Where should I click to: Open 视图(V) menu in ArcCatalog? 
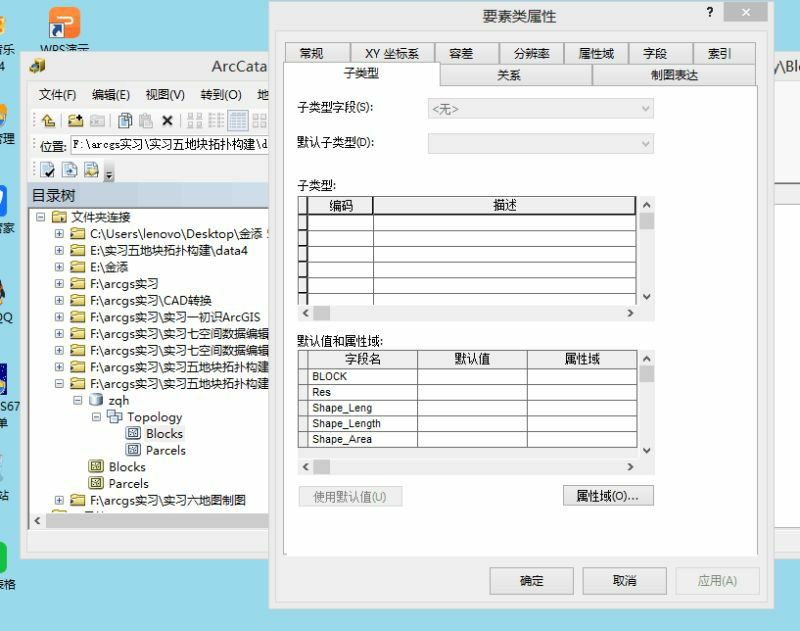pos(165,95)
